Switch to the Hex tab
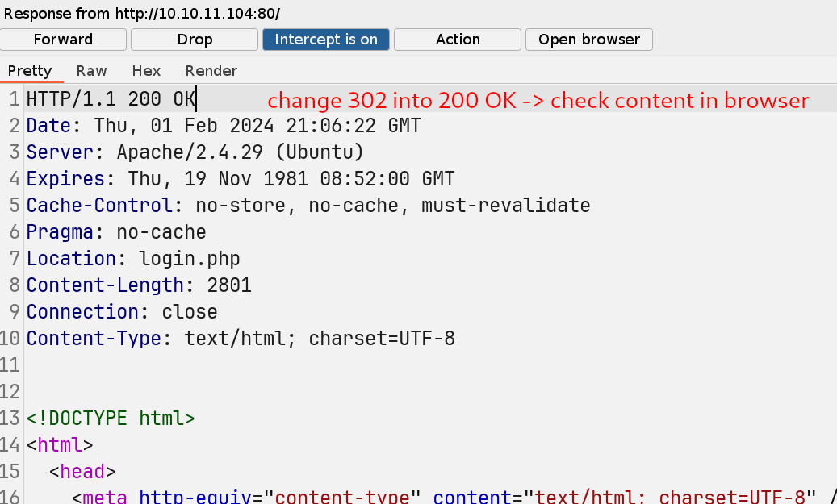The image size is (837, 504). [x=146, y=70]
